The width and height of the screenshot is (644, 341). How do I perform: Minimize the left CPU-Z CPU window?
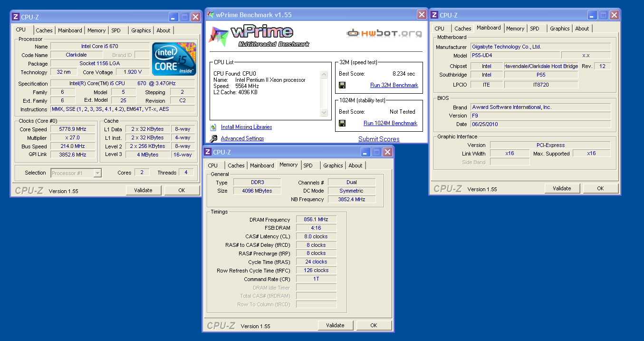(174, 17)
